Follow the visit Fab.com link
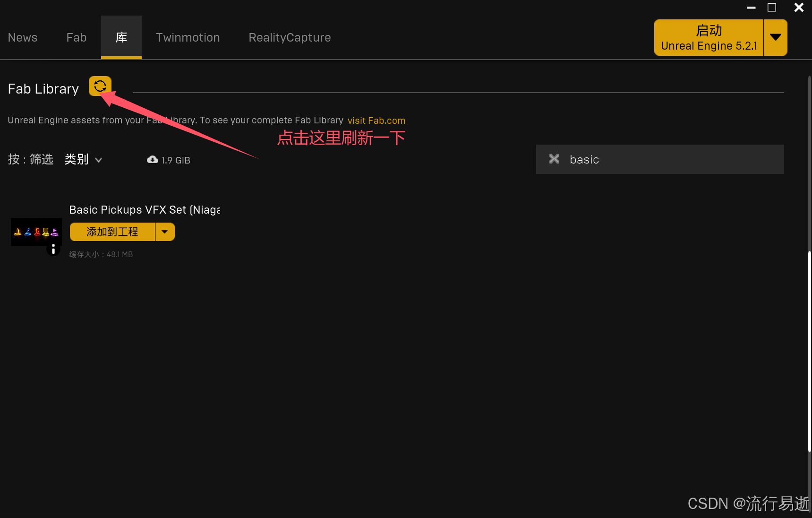Viewport: 812px width, 518px height. (376, 121)
